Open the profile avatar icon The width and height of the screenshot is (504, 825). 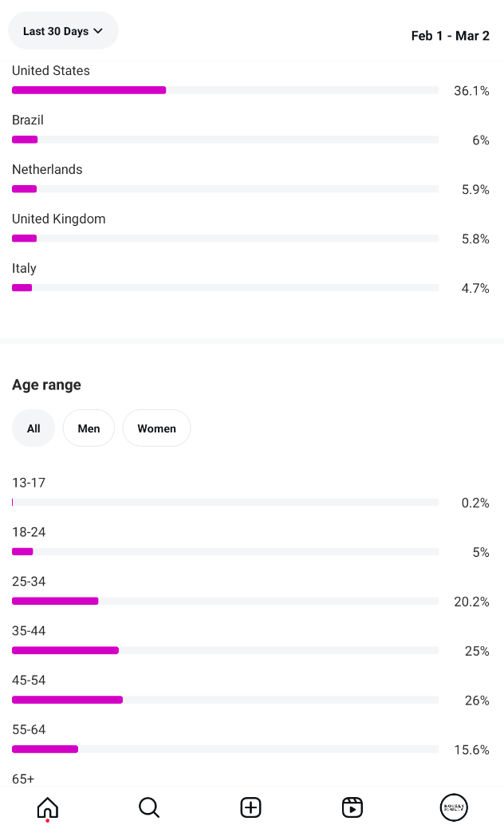(x=454, y=807)
